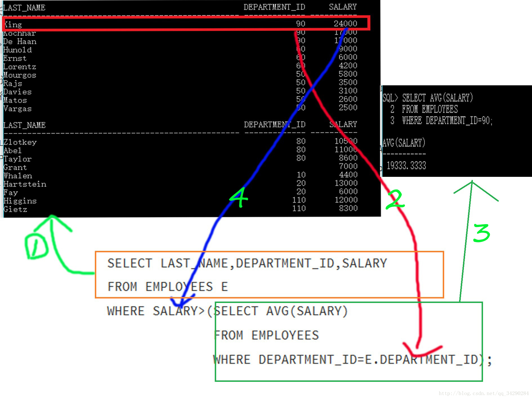Click 'SQL> SELECT AVG(SALARY)' in right terminal
This screenshot has width=532, height=399.
tap(428, 98)
